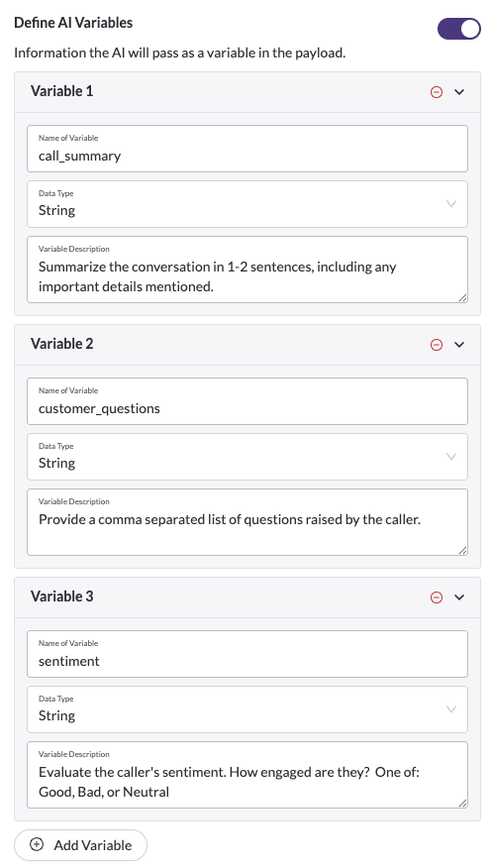Edit the customer_questions variable name field
Screen dimensions: 490x868
(x=247, y=401)
